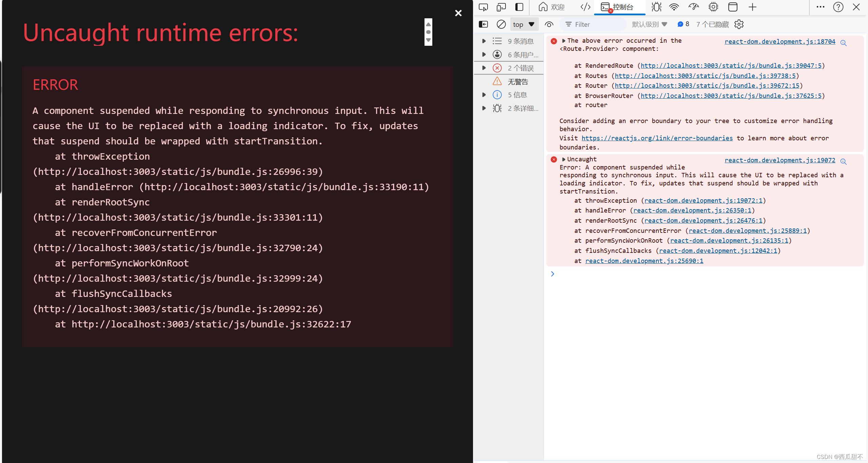Screen dimensions: 868x463
Task: Add more tools with the plus icon
Action: (x=752, y=7)
